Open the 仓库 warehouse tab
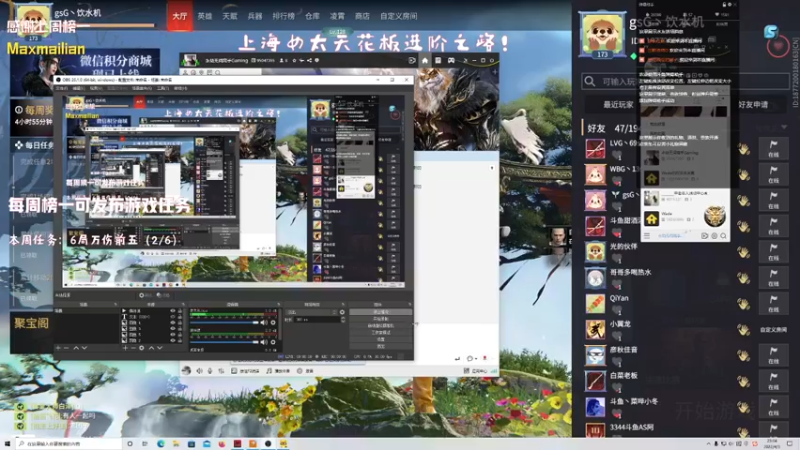Screen dimensions: 800x450 point(312,16)
